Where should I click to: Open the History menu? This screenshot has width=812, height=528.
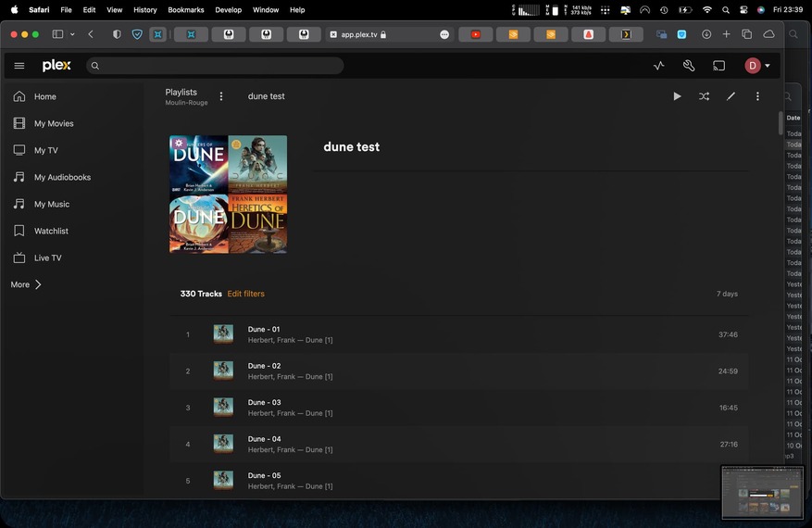(145, 10)
